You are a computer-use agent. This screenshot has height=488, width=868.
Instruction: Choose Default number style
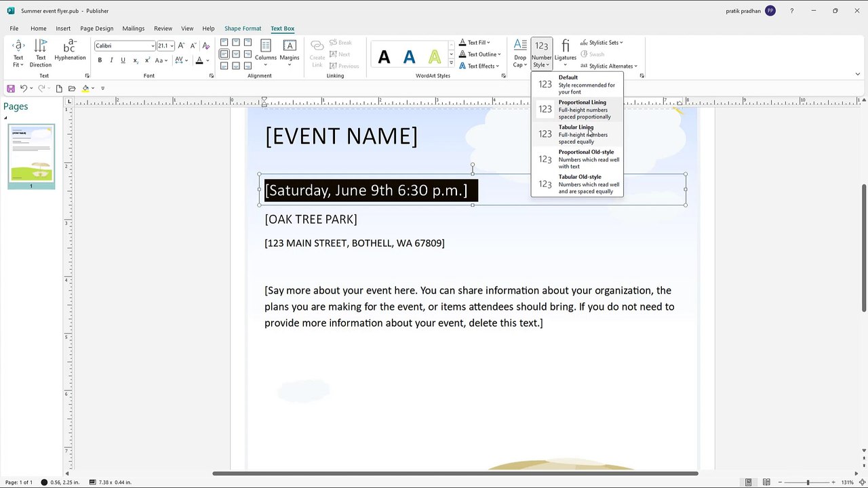click(577, 84)
